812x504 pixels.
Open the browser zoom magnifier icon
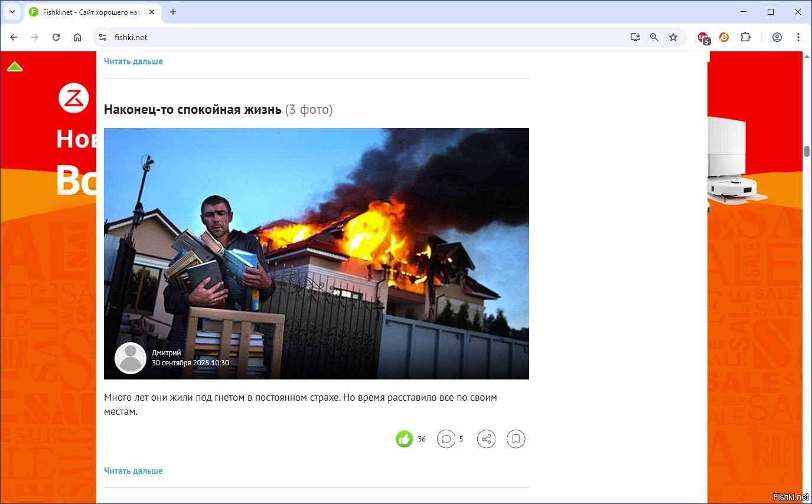(x=654, y=37)
